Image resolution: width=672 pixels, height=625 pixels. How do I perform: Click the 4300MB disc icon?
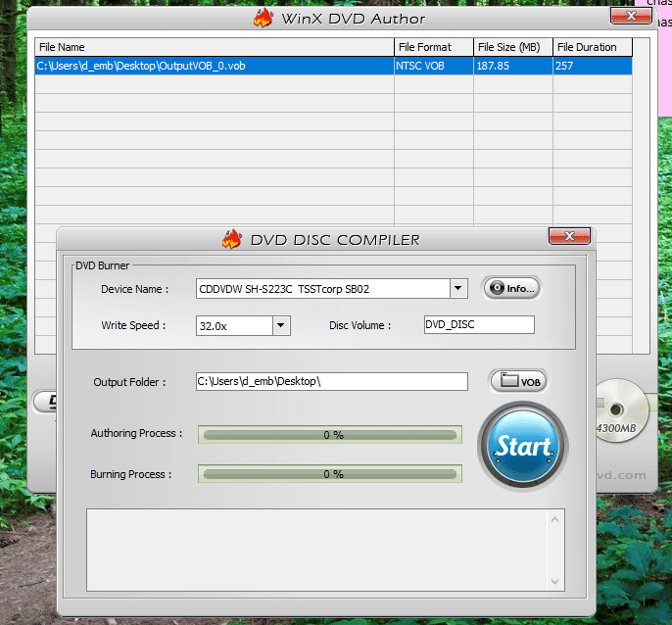[x=621, y=410]
